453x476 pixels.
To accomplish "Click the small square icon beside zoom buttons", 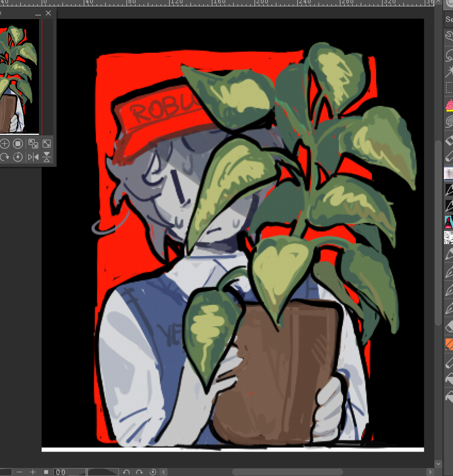I will click(x=46, y=472).
